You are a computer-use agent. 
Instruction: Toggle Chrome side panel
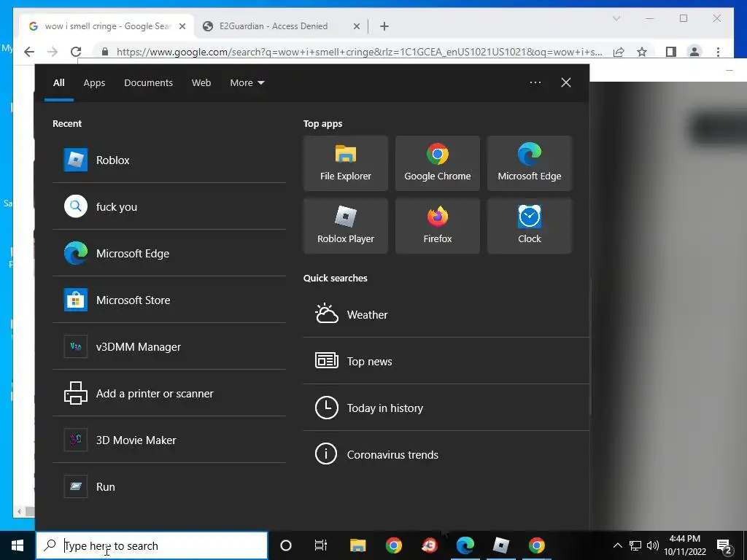coord(671,52)
